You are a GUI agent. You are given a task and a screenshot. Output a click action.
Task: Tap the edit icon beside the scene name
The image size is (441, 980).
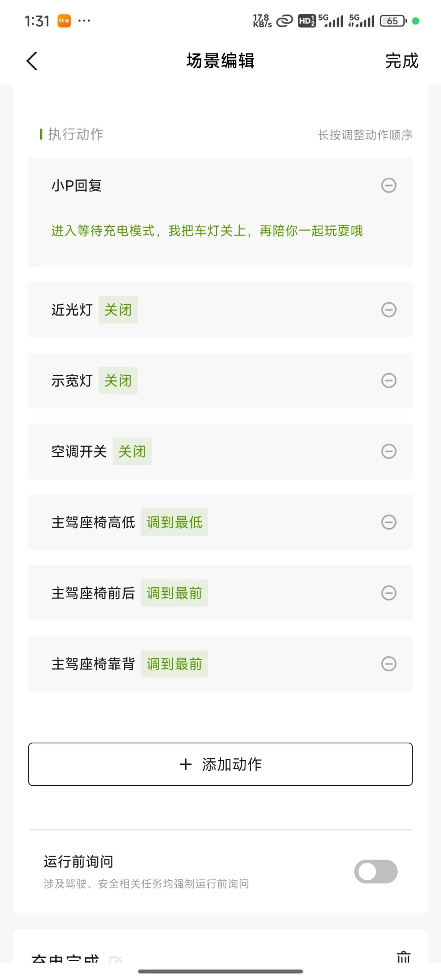point(115,959)
